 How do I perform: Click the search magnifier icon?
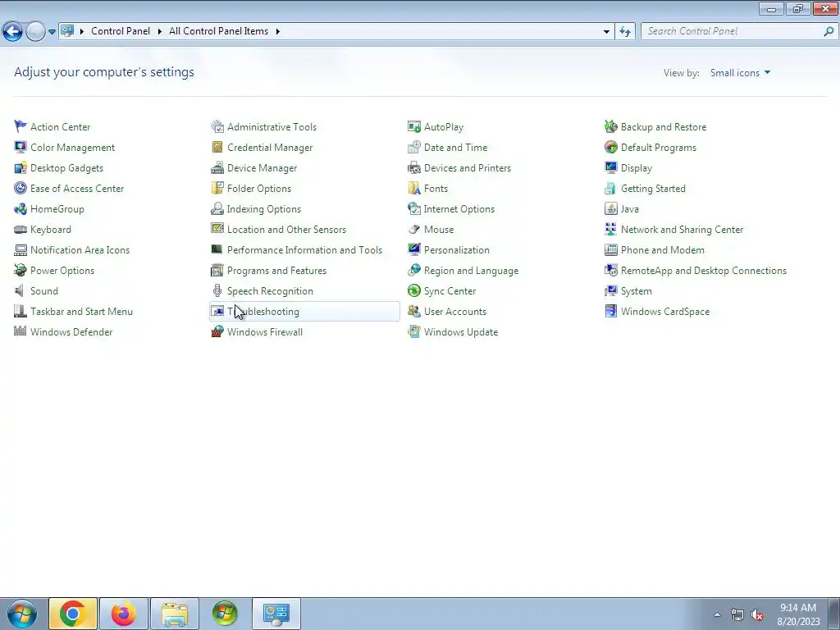pyautogui.click(x=829, y=32)
